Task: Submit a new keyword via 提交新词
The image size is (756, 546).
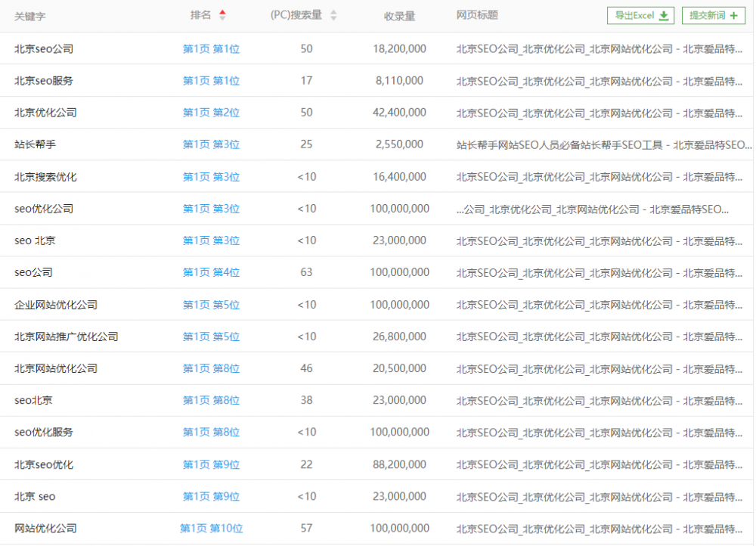Action: tap(713, 15)
